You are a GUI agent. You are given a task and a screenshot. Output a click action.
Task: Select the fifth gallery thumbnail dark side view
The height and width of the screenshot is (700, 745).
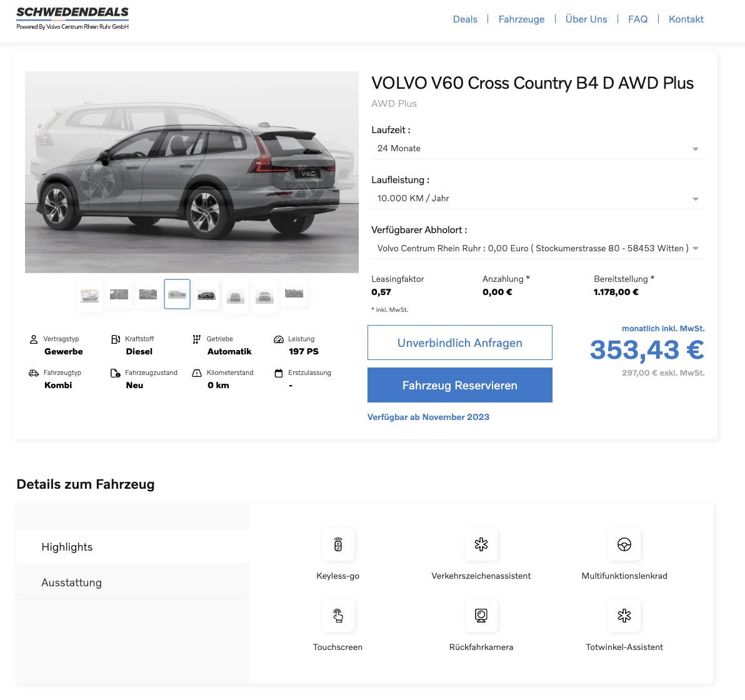pyautogui.click(x=206, y=295)
